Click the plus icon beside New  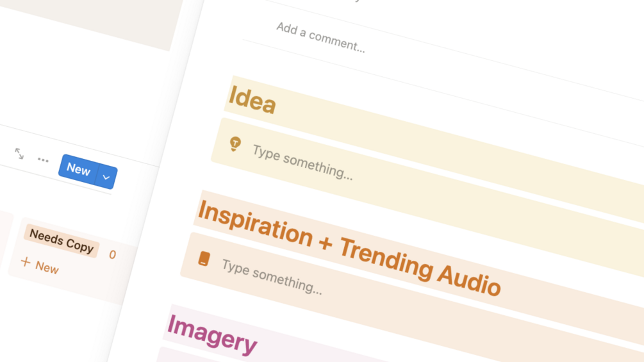click(x=26, y=262)
